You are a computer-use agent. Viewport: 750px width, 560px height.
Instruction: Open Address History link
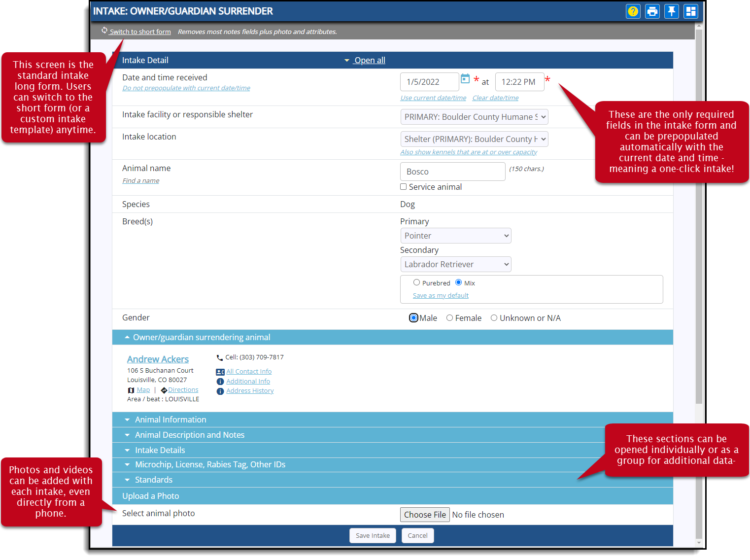[250, 391]
